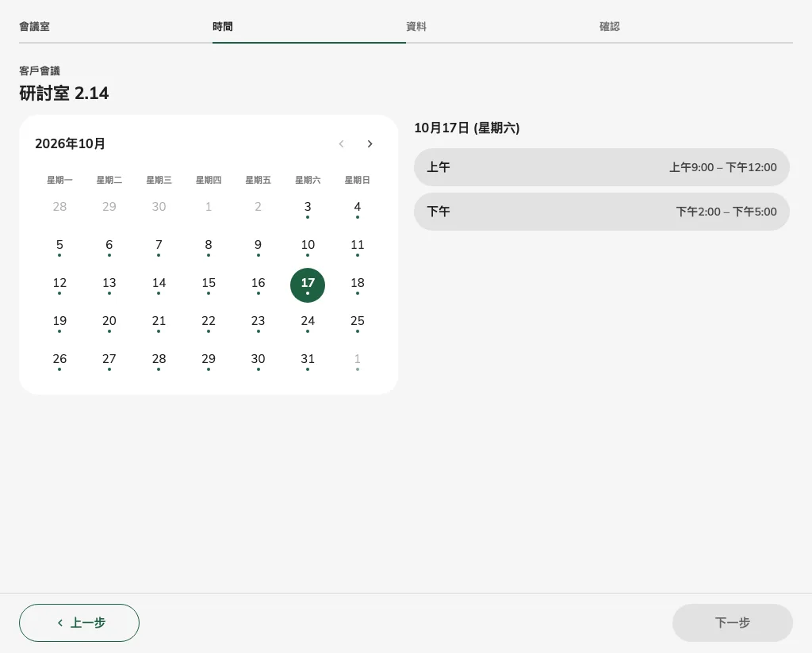Go to the previous month in the calendar

click(341, 144)
